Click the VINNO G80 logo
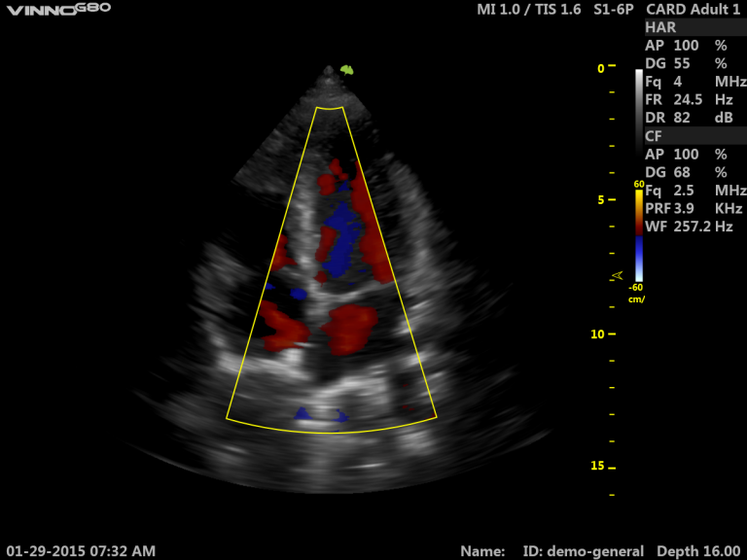 pyautogui.click(x=58, y=9)
